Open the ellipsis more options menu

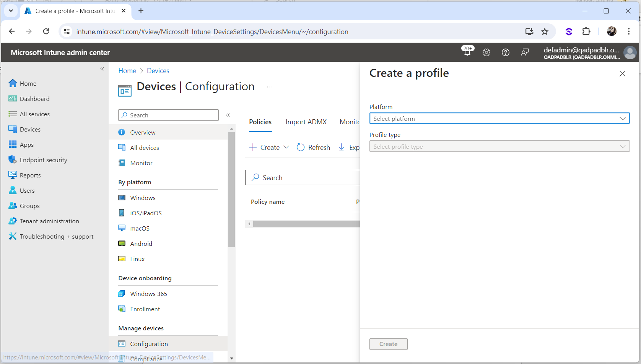tap(270, 87)
